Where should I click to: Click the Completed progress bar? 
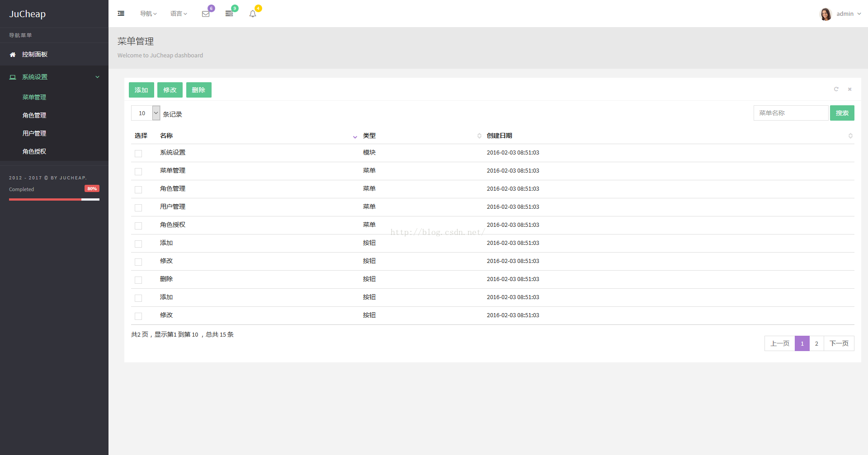tap(54, 199)
